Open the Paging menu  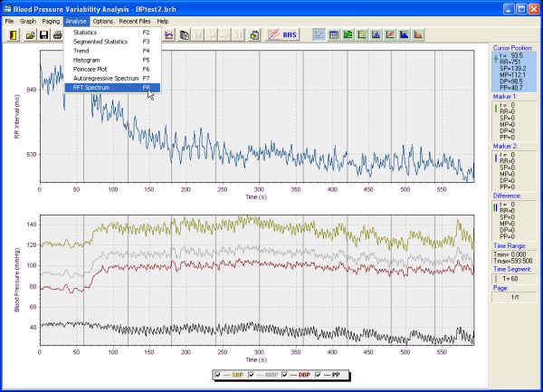[x=51, y=20]
